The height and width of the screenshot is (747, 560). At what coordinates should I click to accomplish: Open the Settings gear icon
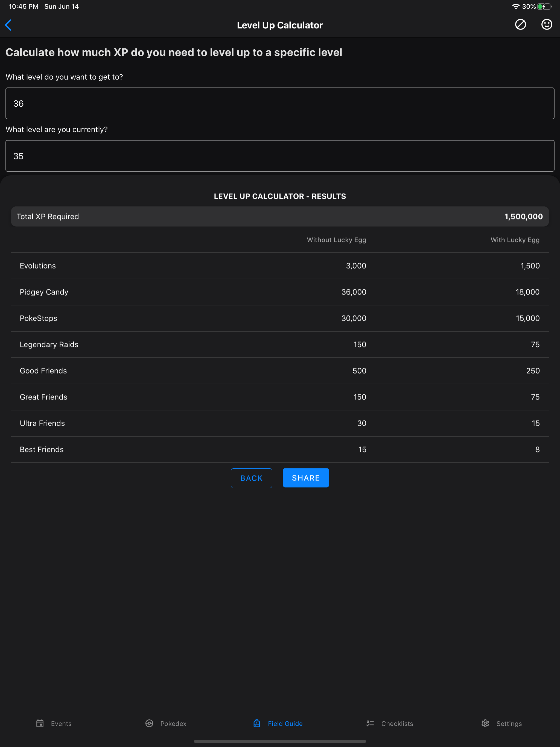[485, 723]
